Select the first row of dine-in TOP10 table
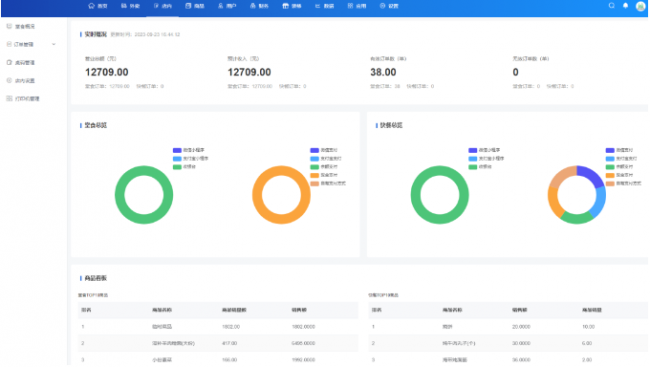650x367 pixels. pos(218,327)
